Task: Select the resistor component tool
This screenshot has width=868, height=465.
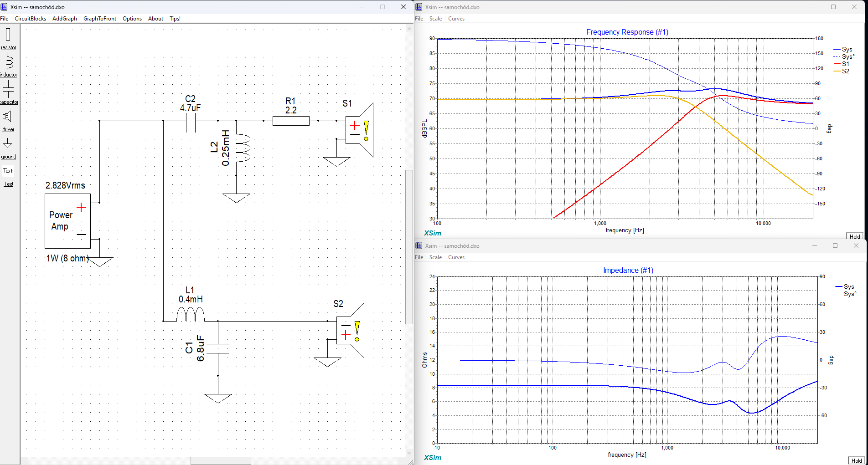Action: pos(8,36)
